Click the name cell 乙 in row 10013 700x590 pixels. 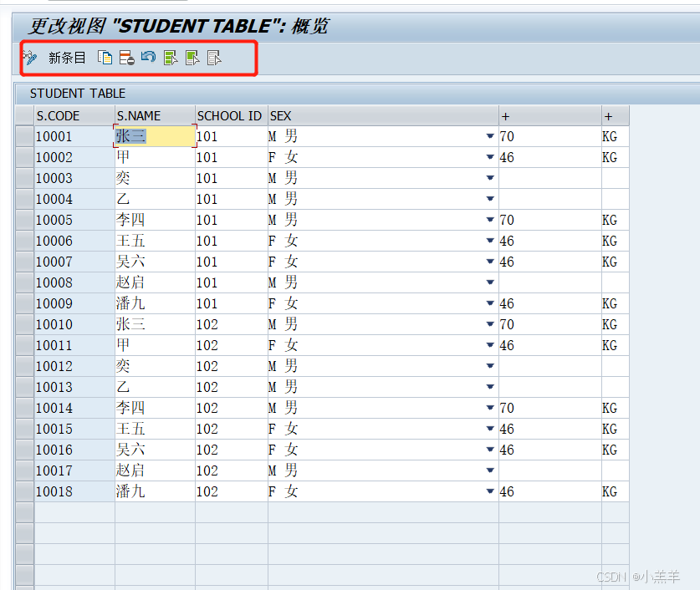(155, 387)
